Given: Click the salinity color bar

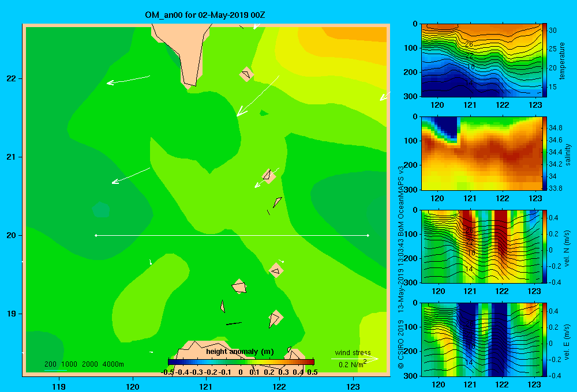Looking at the screenshot, I should 545,153.
